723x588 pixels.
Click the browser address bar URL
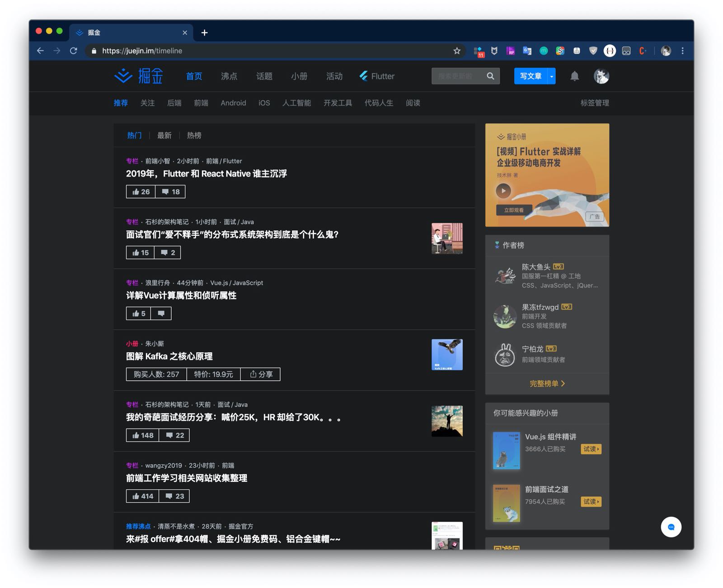pos(142,51)
